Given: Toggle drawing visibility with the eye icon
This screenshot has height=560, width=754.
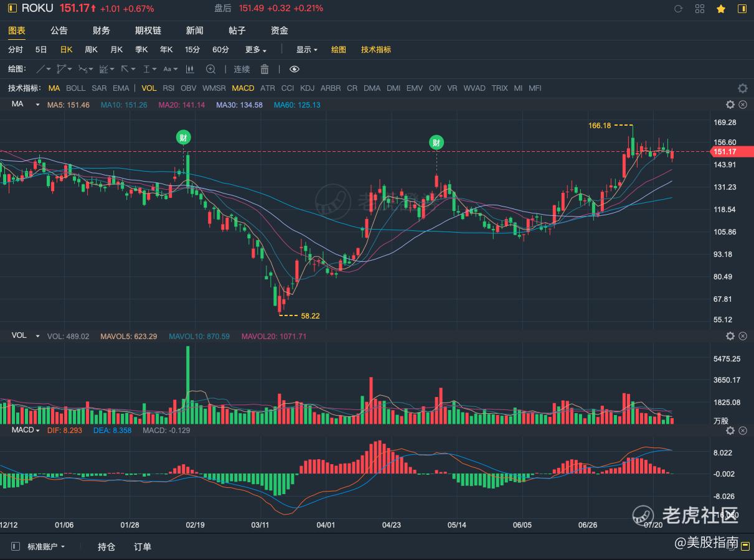Looking at the screenshot, I should pyautogui.click(x=295, y=69).
